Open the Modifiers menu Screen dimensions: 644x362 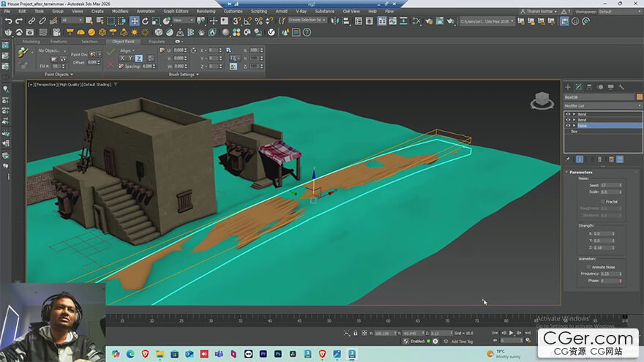coord(120,12)
